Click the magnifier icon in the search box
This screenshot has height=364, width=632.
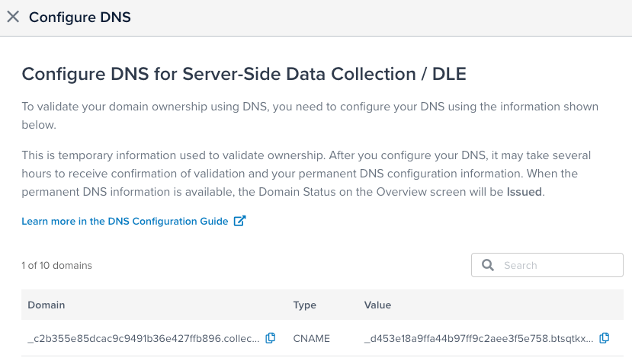[487, 265]
